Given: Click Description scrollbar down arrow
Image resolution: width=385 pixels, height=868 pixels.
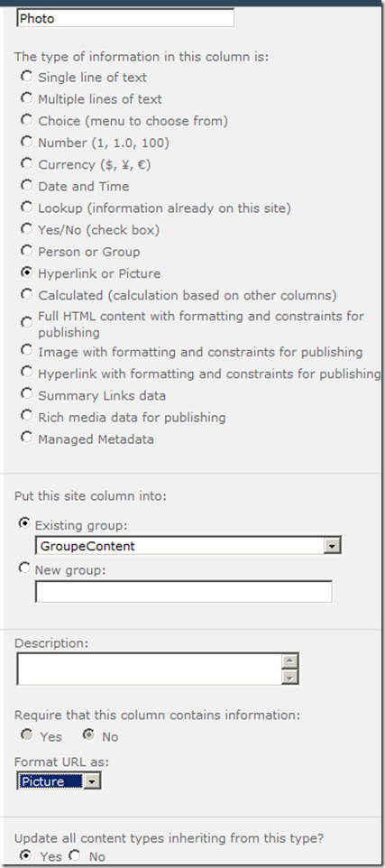Looking at the screenshot, I should [289, 677].
